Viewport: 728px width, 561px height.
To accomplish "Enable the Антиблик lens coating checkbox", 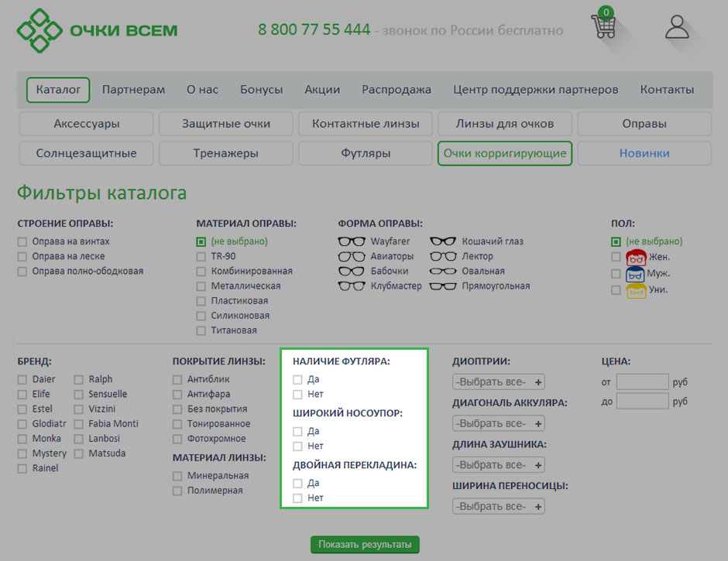I will [x=177, y=380].
